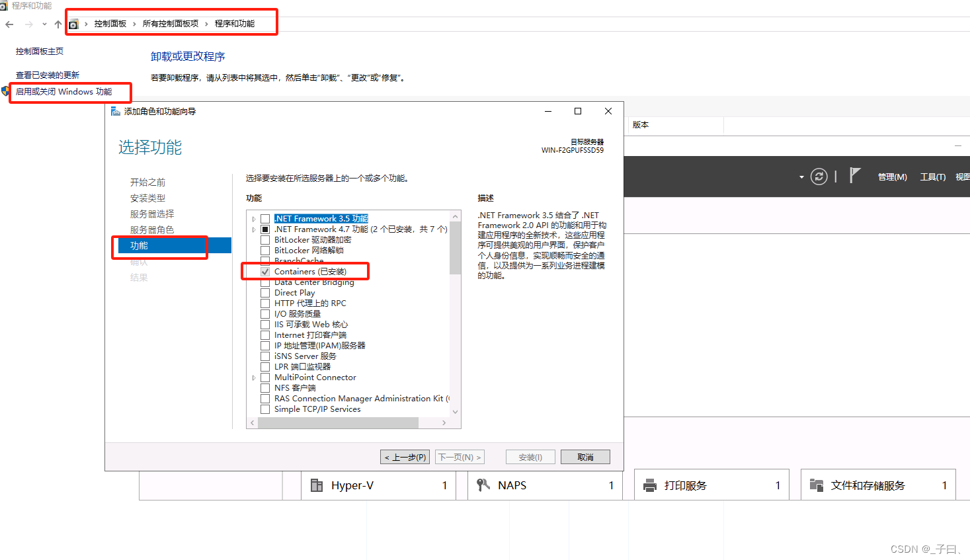This screenshot has width=970, height=560.
Task: Select the Hyper-V role tile icon
Action: 317,485
